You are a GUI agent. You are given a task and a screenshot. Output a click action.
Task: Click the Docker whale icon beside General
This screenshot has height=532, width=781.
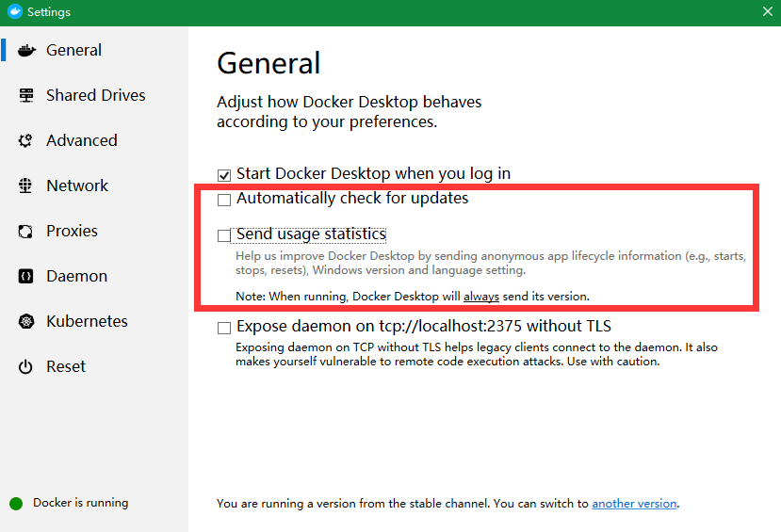pyautogui.click(x=26, y=50)
